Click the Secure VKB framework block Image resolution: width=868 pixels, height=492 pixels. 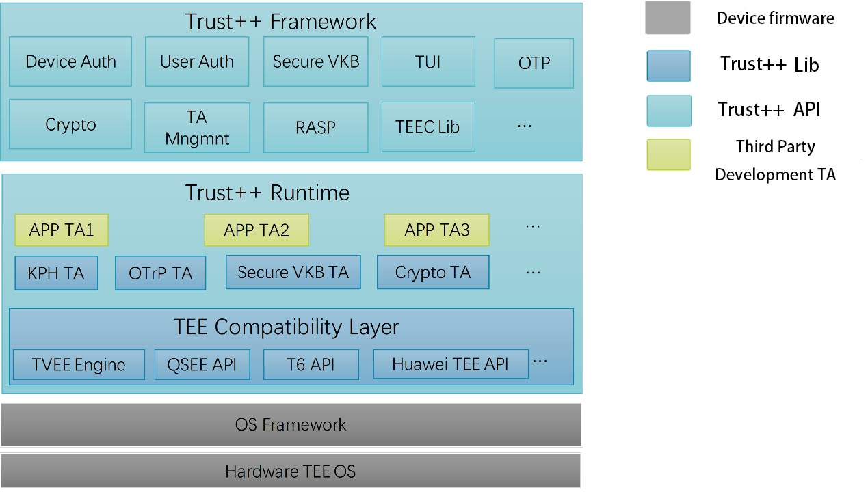(315, 62)
